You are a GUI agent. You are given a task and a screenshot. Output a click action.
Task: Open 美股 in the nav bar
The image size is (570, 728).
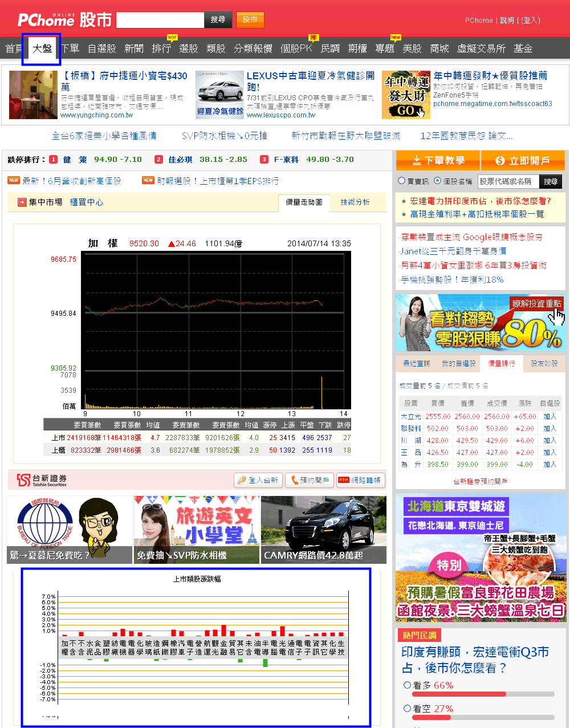point(412,48)
